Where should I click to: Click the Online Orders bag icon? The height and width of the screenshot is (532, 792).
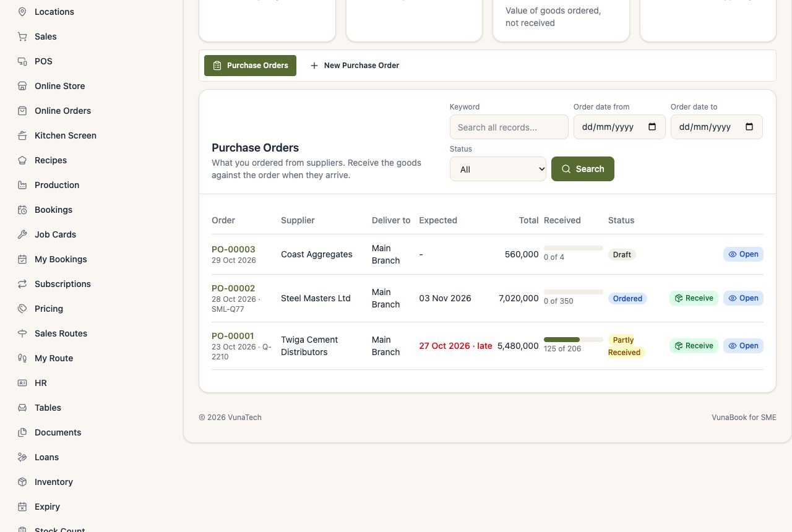tap(22, 111)
